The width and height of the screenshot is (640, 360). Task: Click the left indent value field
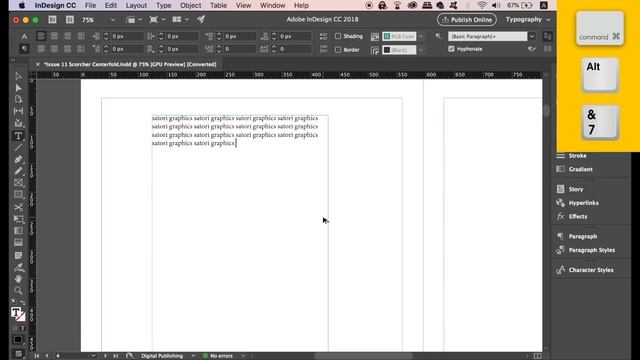click(127, 36)
